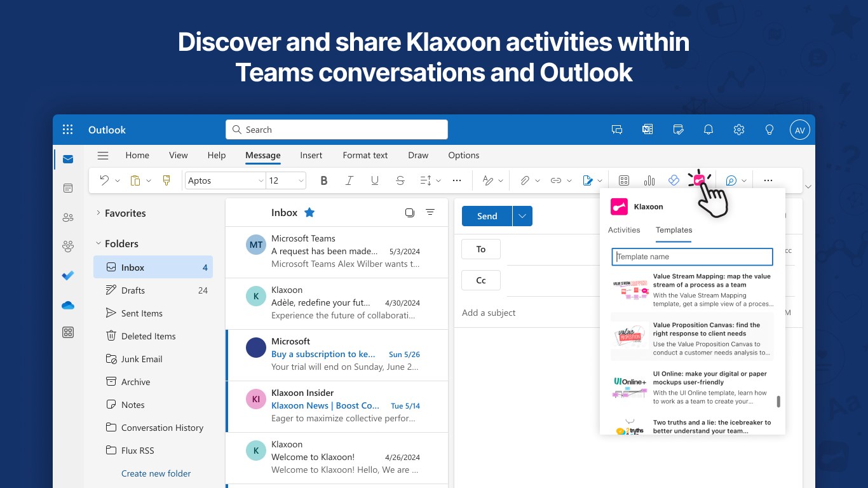This screenshot has height=488, width=868.
Task: Apply Bold formatting
Action: click(324, 180)
